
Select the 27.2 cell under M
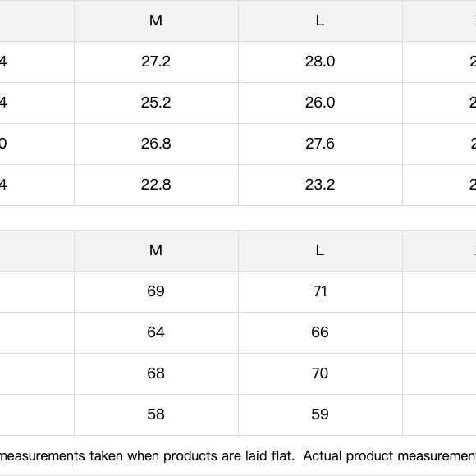click(x=156, y=62)
